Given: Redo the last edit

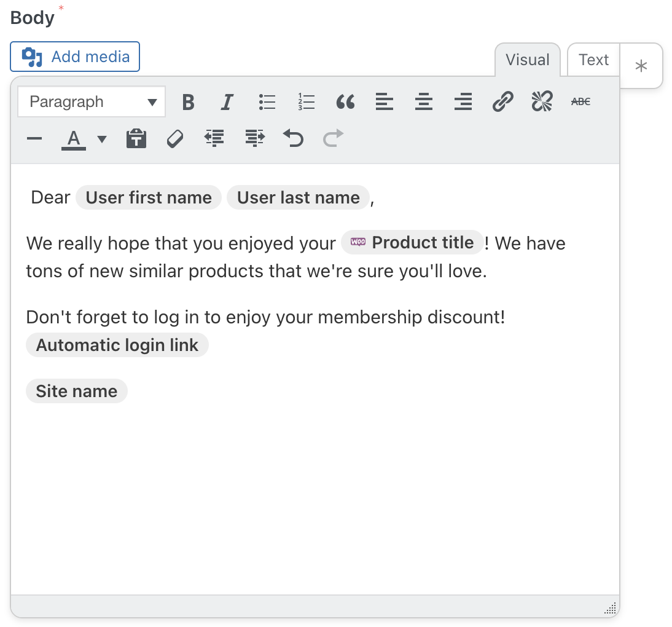Looking at the screenshot, I should click(333, 138).
